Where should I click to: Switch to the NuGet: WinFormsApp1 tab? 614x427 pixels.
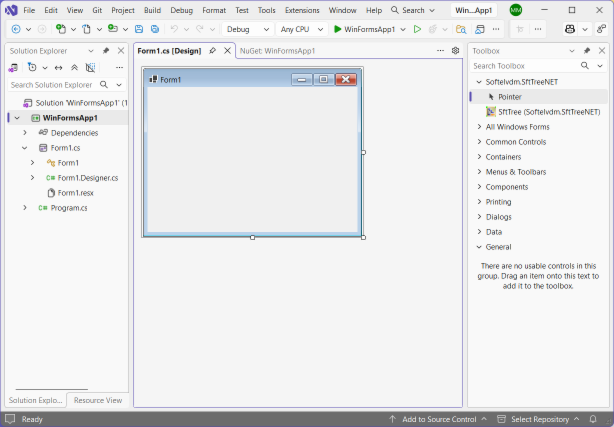[x=277, y=51]
